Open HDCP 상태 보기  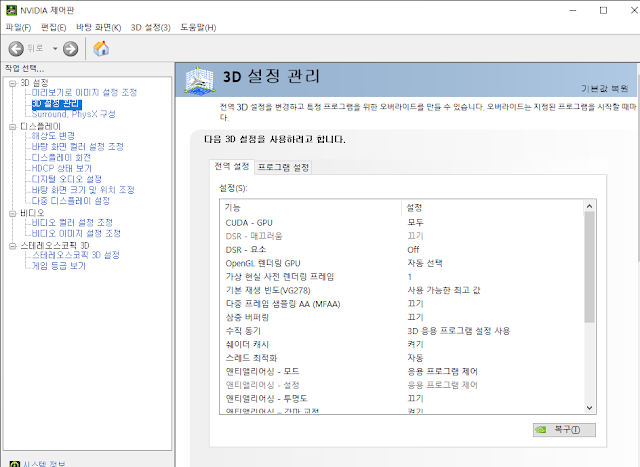click(x=62, y=168)
